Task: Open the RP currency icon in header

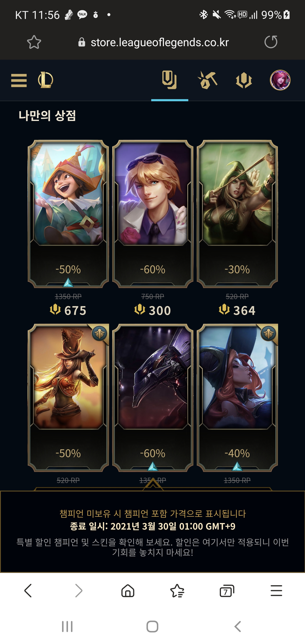Action: click(x=244, y=80)
